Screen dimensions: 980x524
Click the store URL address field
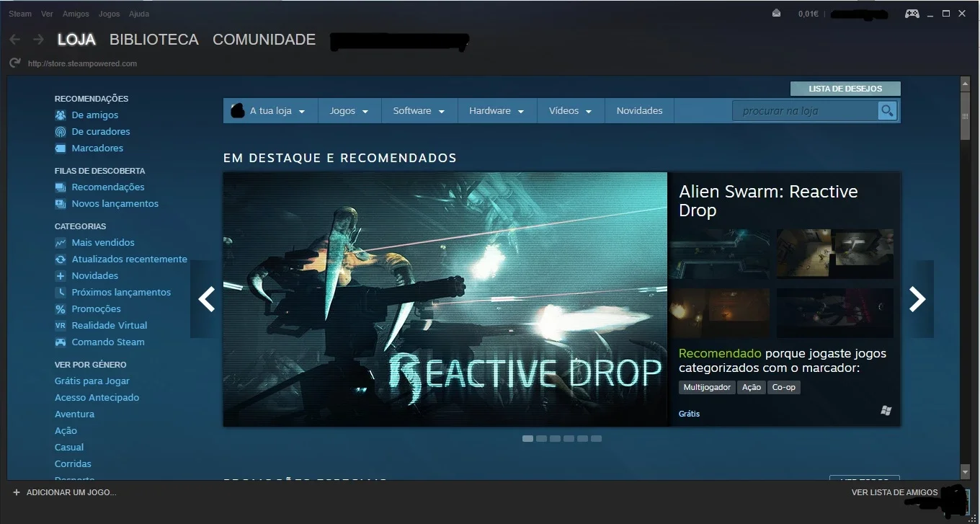pyautogui.click(x=82, y=63)
